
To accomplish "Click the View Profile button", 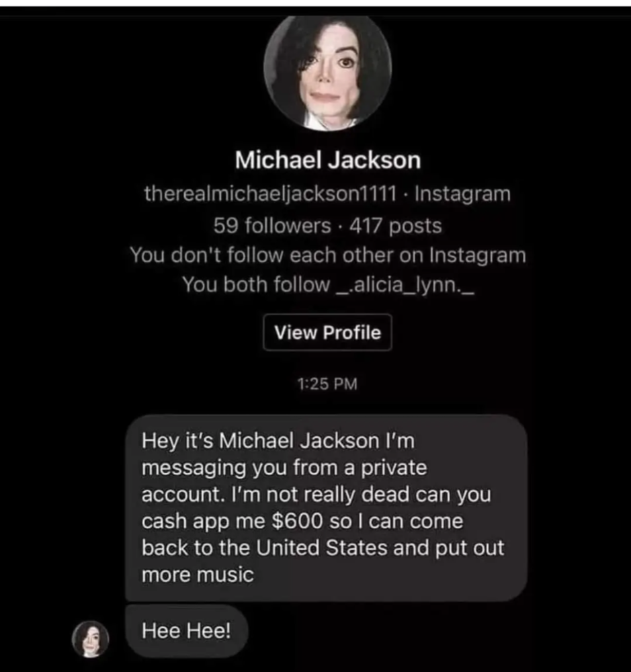I will pyautogui.click(x=327, y=333).
